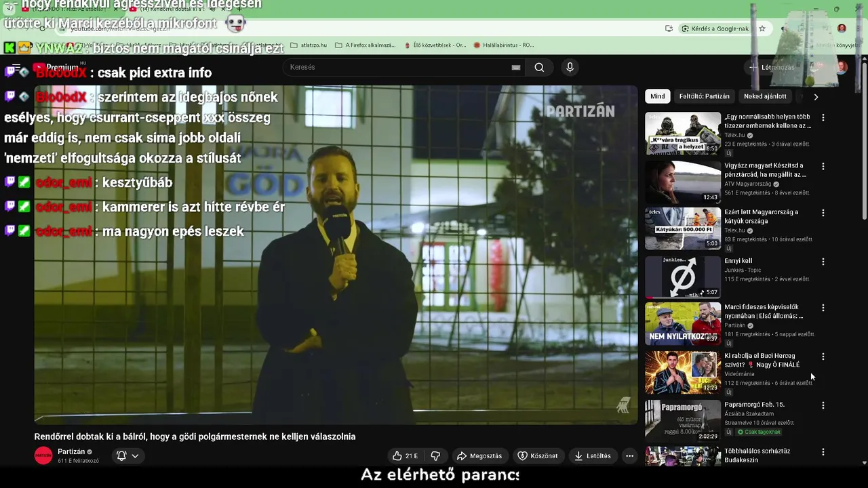
Task: Open thumbnail of 'Vigyázz magyar!' ATV video
Action: pyautogui.click(x=683, y=182)
